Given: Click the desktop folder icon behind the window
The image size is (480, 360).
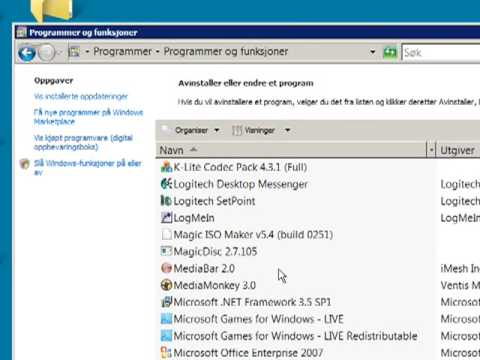Looking at the screenshot, I should pos(52,11).
